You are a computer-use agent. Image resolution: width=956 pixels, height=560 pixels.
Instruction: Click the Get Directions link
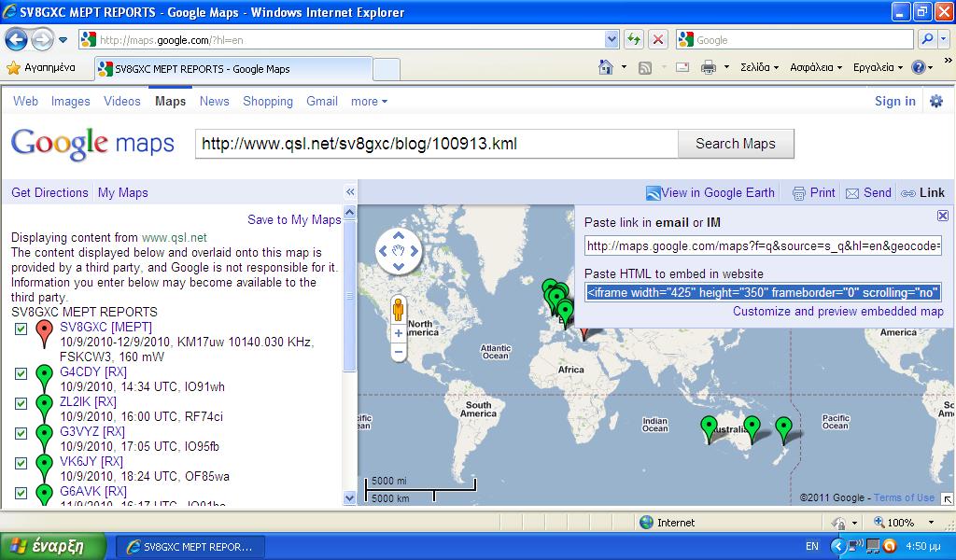coord(50,192)
